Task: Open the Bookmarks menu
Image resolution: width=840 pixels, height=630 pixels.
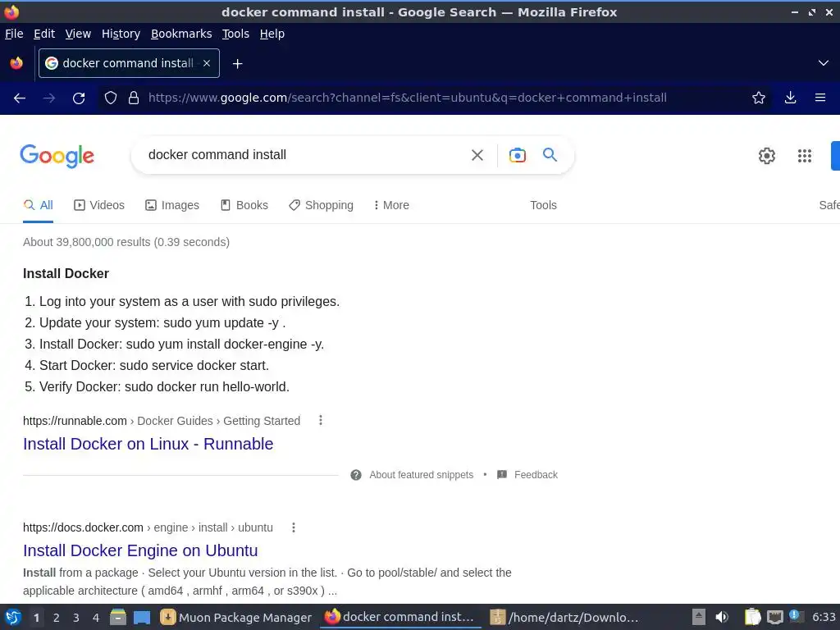Action: [x=181, y=34]
